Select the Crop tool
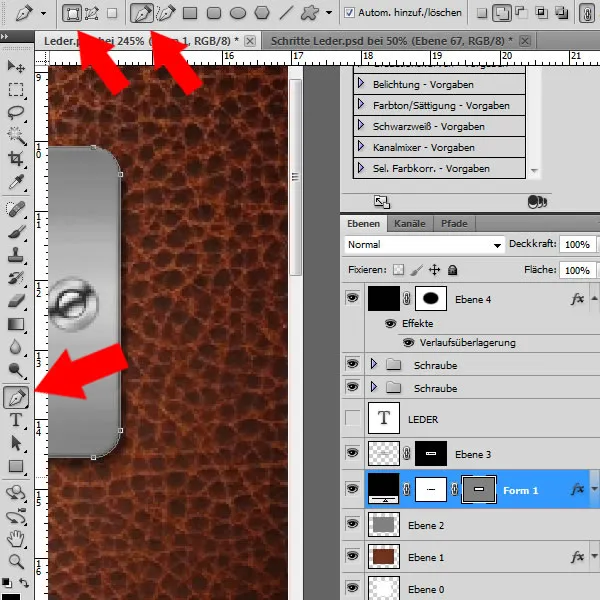The image size is (600, 600). pos(16,158)
